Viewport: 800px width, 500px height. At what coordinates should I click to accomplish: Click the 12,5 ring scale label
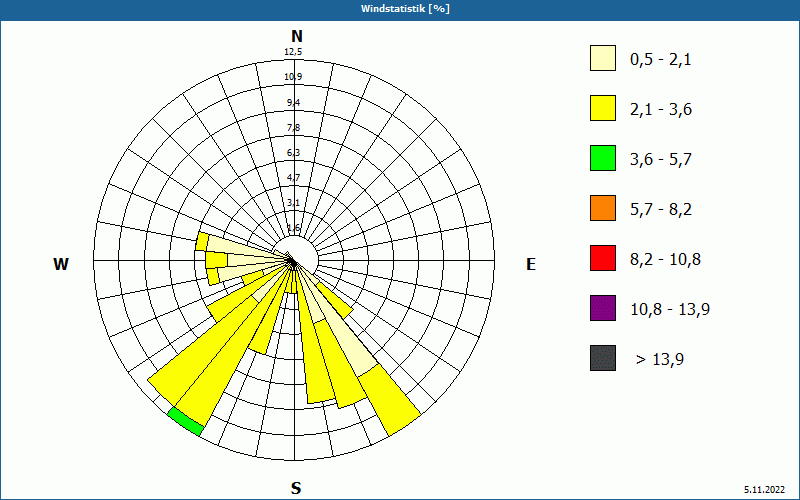tap(293, 52)
